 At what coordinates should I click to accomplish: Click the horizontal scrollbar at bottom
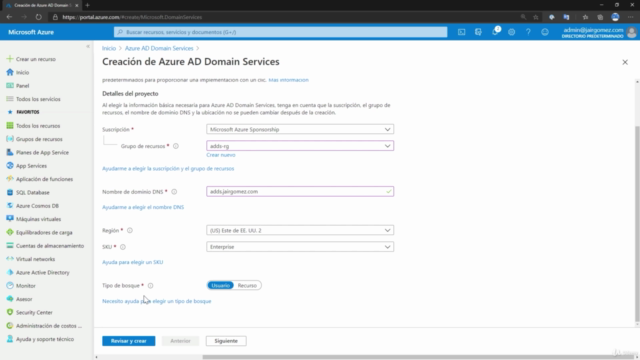point(418,357)
